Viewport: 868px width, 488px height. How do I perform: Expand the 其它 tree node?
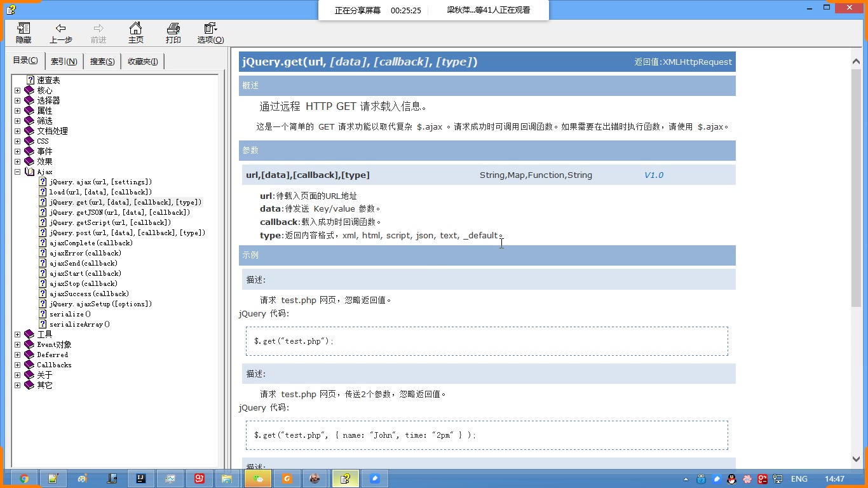coord(18,385)
